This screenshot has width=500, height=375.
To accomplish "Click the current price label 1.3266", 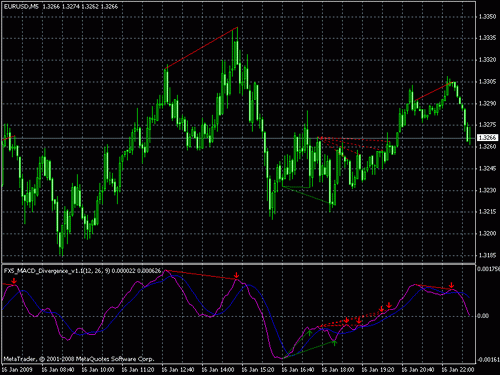I will coord(488,138).
